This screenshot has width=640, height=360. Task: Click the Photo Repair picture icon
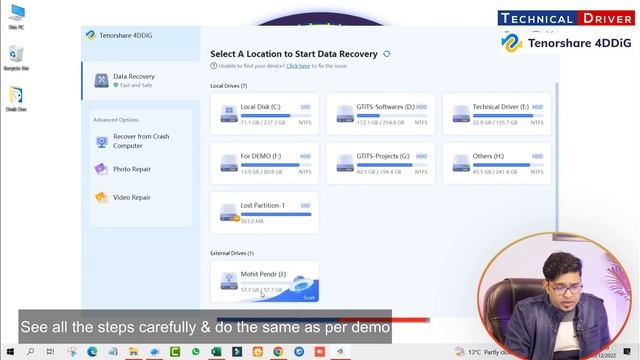click(x=101, y=169)
